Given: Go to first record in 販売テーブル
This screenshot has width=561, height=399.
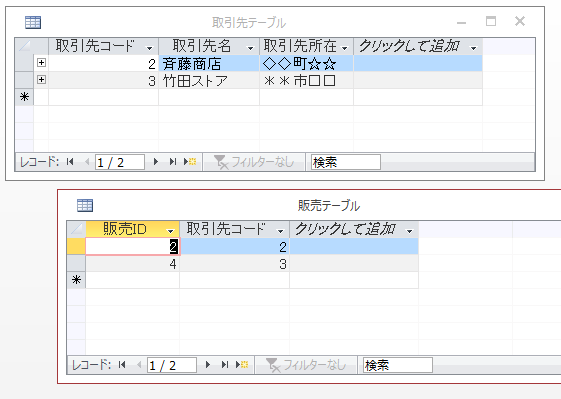Looking at the screenshot, I should (x=122, y=365).
